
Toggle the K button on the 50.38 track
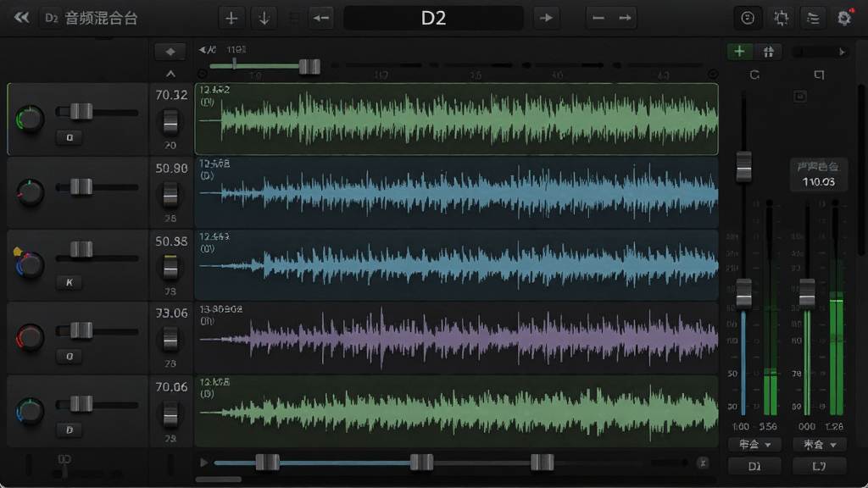pyautogui.click(x=70, y=282)
